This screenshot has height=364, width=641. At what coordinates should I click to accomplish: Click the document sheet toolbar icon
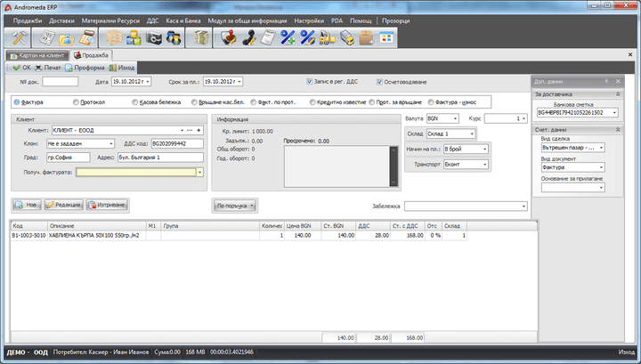(x=46, y=38)
